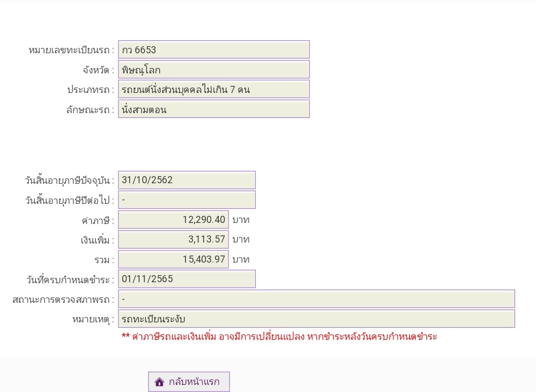Select the เงินเพิ่ม amount 3,113.57

pyautogui.click(x=173, y=239)
